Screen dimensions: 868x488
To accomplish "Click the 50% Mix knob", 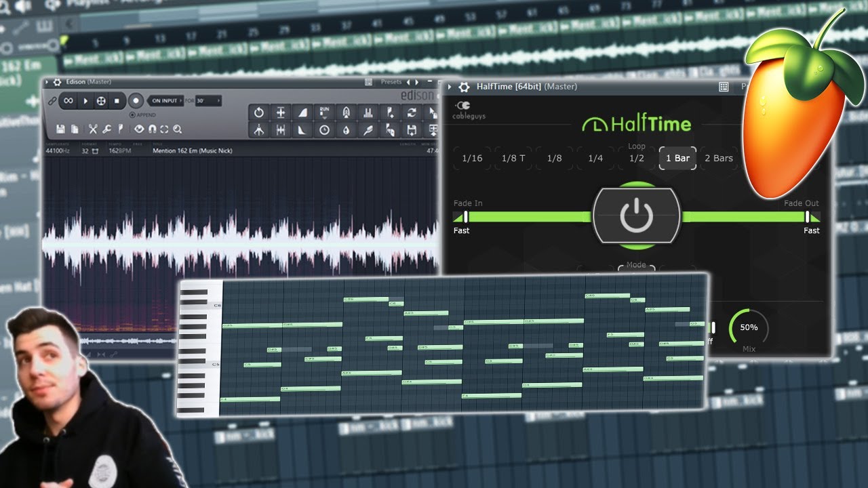I will (749, 327).
